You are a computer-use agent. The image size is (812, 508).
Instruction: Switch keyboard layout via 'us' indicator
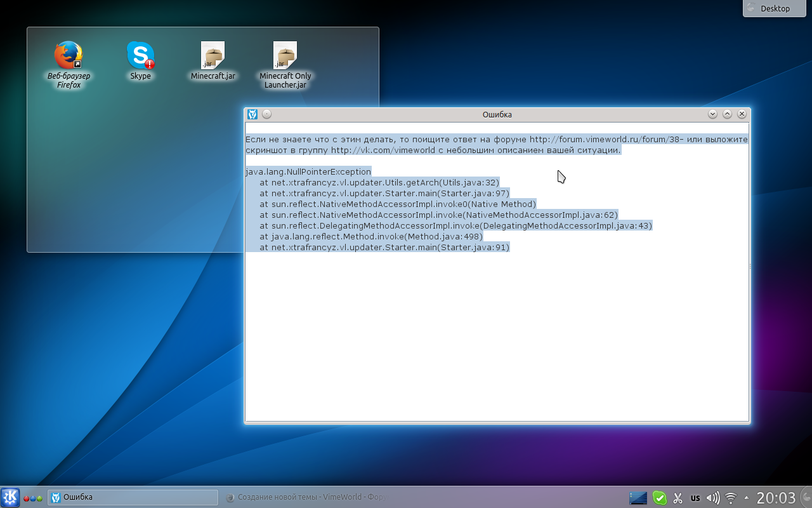point(695,498)
